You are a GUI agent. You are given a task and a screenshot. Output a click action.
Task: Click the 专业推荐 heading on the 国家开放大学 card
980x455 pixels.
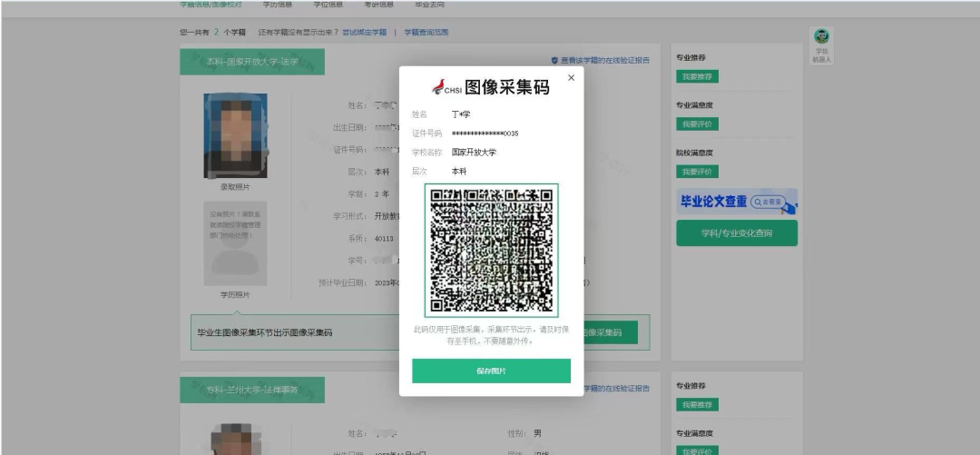691,57
